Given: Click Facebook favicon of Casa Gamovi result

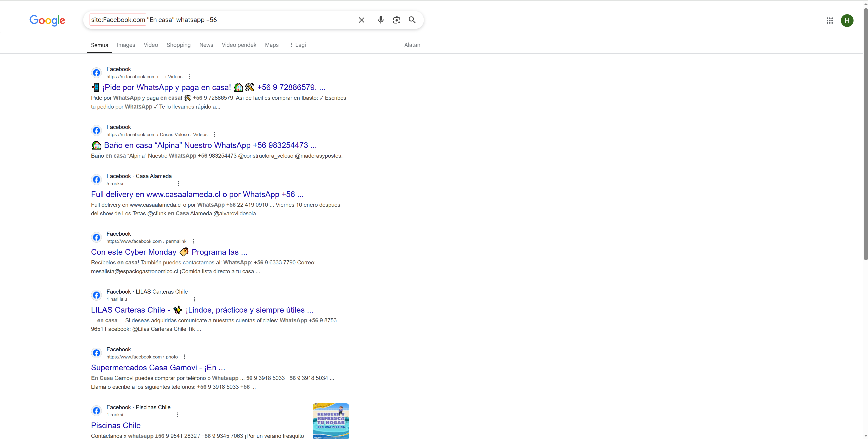Looking at the screenshot, I should pyautogui.click(x=96, y=353).
